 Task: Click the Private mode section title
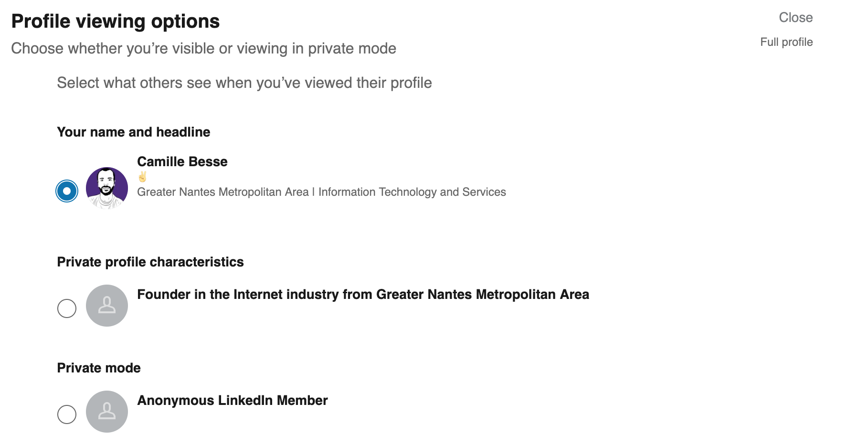click(99, 368)
